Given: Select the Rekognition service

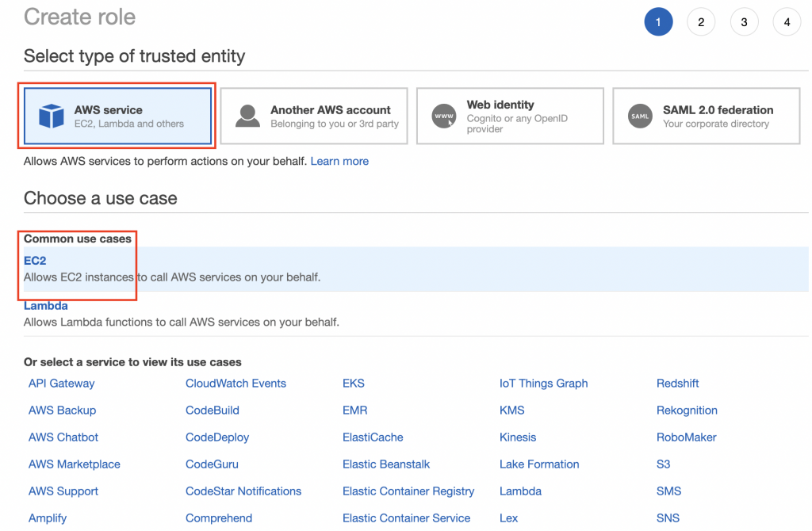Looking at the screenshot, I should point(688,411).
